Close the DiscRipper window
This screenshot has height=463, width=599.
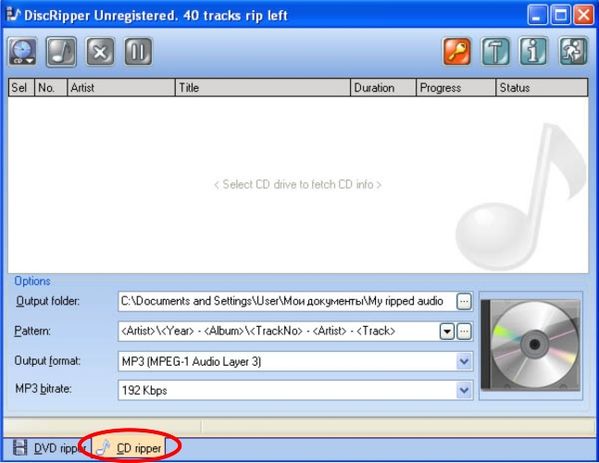coord(584,15)
